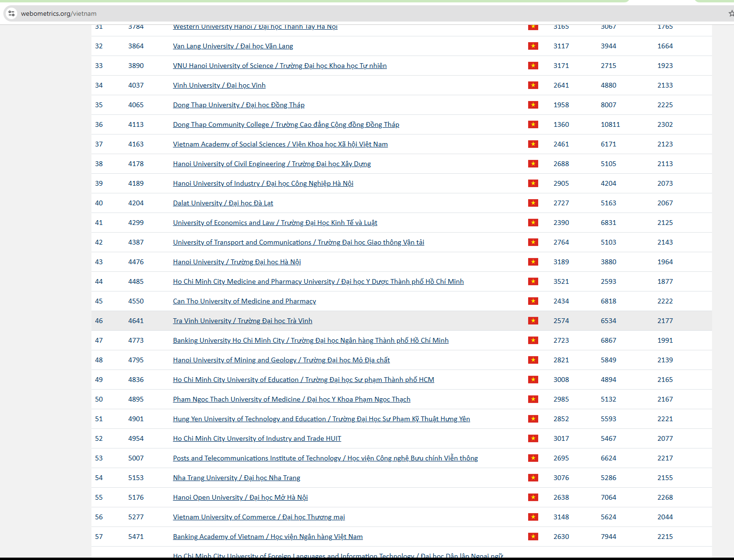734x560 pixels.
Task: Open the Dalat University link
Action: click(223, 203)
